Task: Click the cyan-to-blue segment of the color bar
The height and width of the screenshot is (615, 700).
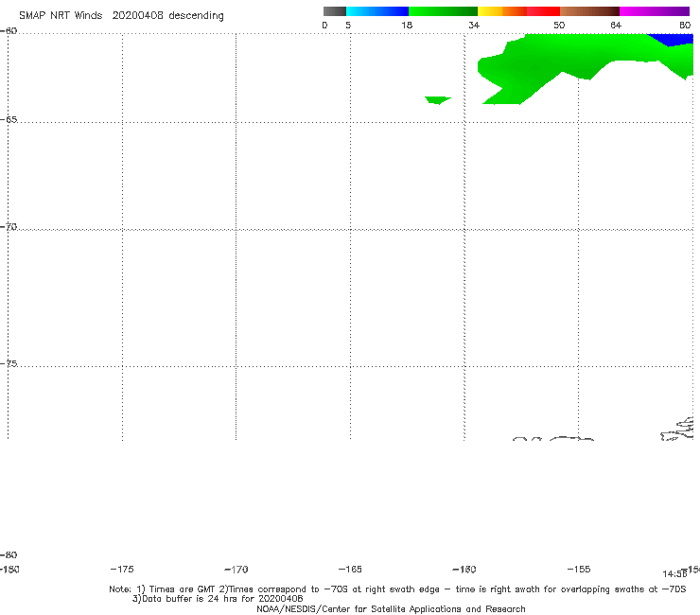Action: click(377, 11)
